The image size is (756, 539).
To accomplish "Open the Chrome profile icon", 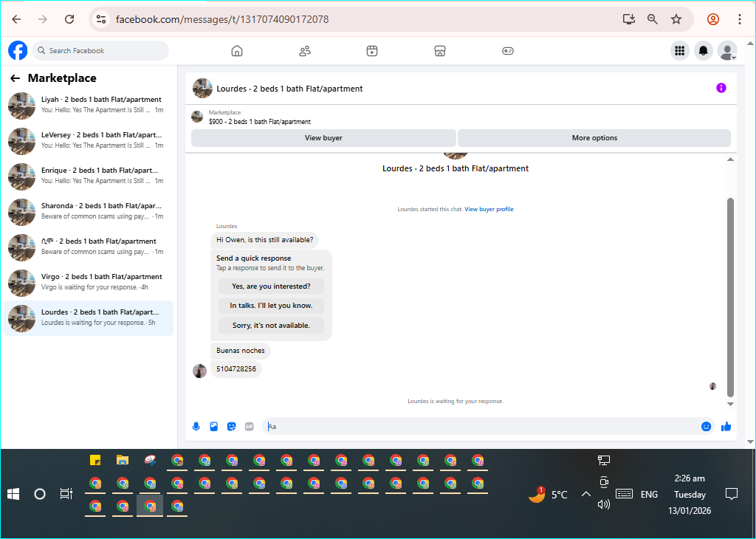I will tap(713, 19).
